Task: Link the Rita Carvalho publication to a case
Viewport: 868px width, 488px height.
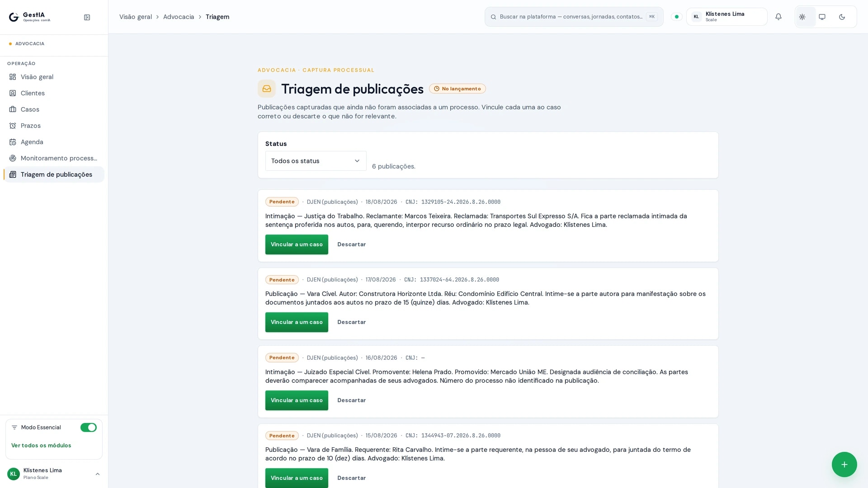Action: 297,478
